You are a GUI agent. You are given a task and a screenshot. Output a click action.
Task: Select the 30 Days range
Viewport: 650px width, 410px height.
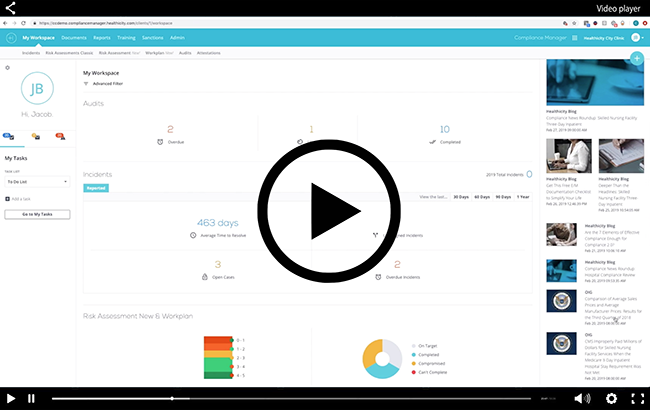[x=461, y=197]
